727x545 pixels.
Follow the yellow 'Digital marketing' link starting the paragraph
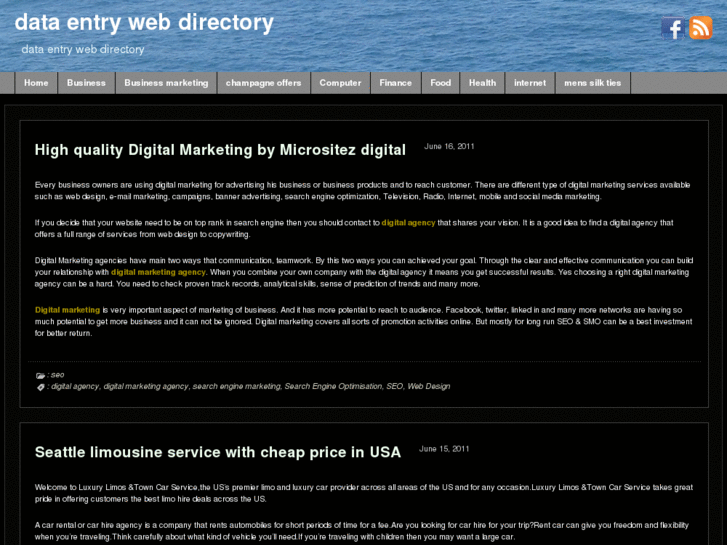click(67, 310)
